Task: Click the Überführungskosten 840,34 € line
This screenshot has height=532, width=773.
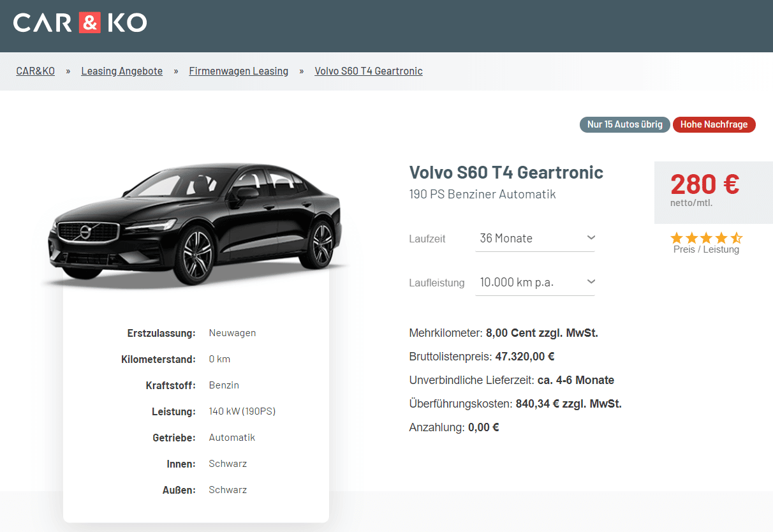Action: coord(515,404)
